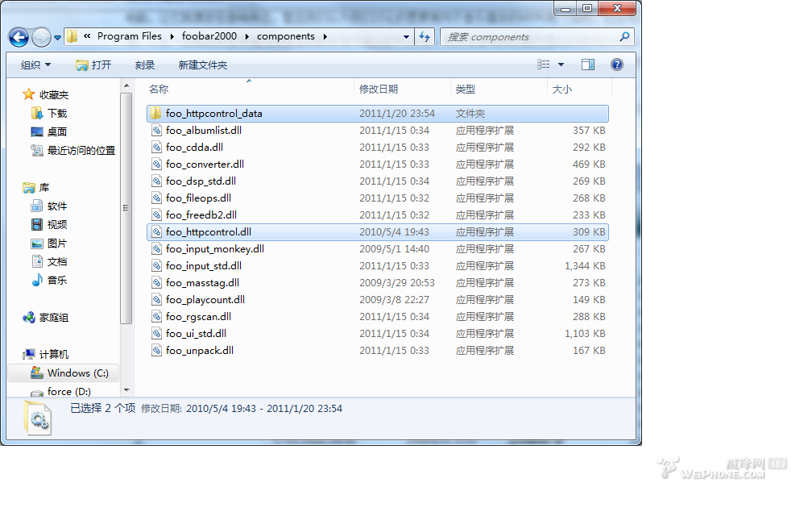Select the foo_albumlist.dll file icon
812x508 pixels.
[156, 131]
